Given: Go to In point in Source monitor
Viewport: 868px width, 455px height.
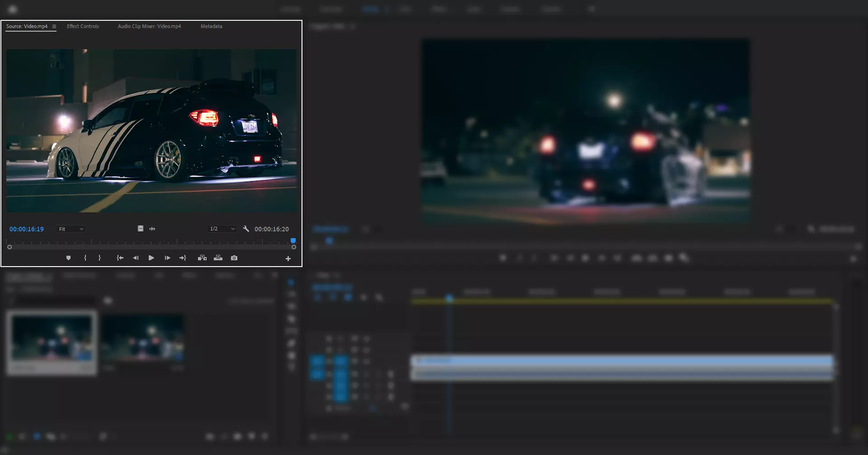Looking at the screenshot, I should 120,258.
